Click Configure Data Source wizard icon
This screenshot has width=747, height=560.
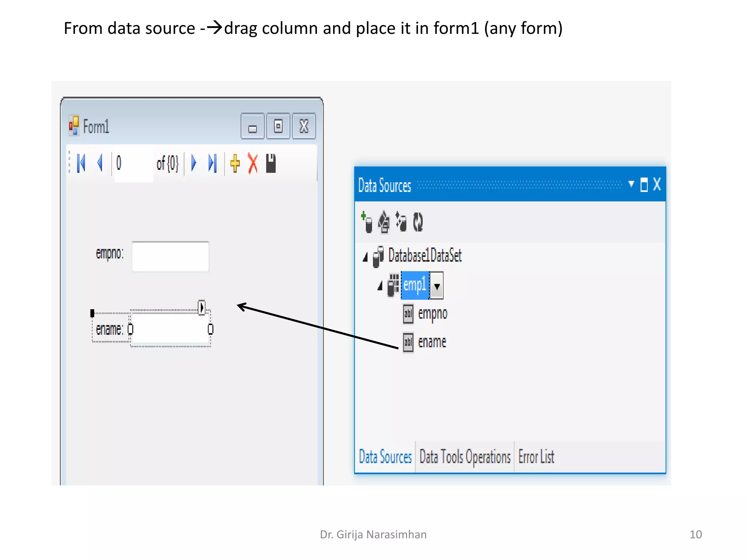pyautogui.click(x=401, y=222)
